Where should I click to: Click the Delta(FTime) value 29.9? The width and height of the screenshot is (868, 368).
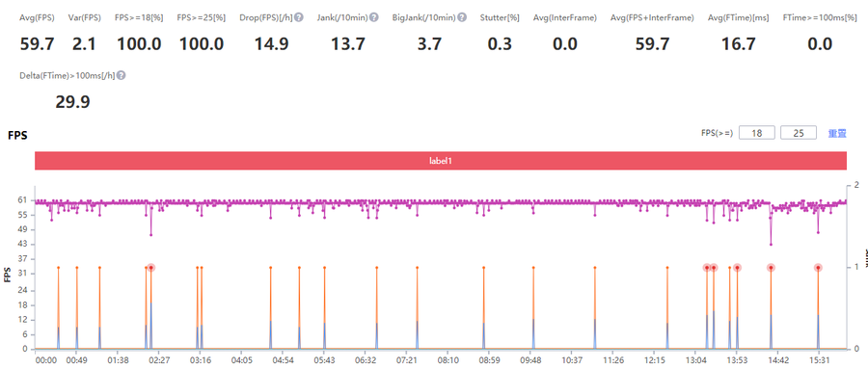pos(72,102)
